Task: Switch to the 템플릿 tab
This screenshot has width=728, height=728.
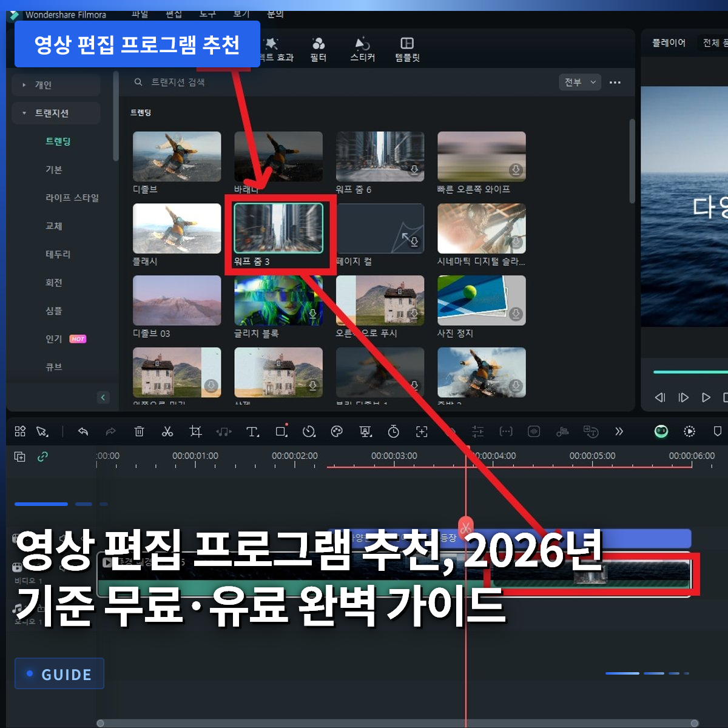Action: (407, 49)
